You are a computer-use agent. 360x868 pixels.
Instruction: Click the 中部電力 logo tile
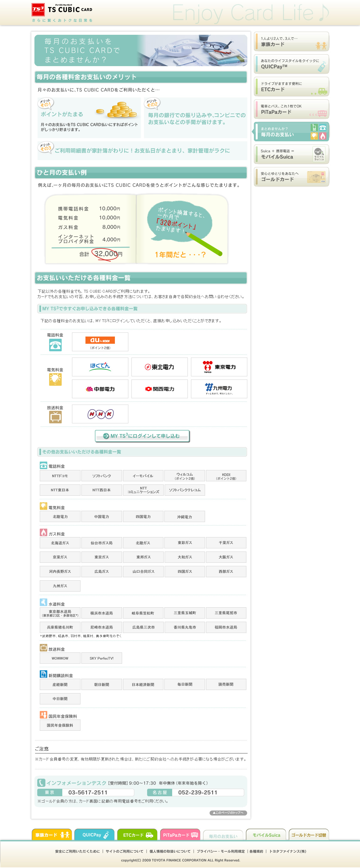(100, 389)
